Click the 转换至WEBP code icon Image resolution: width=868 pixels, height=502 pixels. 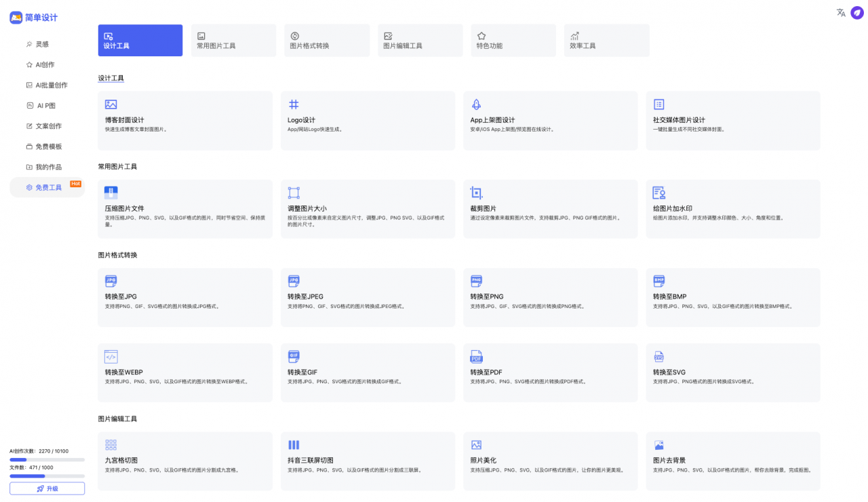click(x=111, y=357)
